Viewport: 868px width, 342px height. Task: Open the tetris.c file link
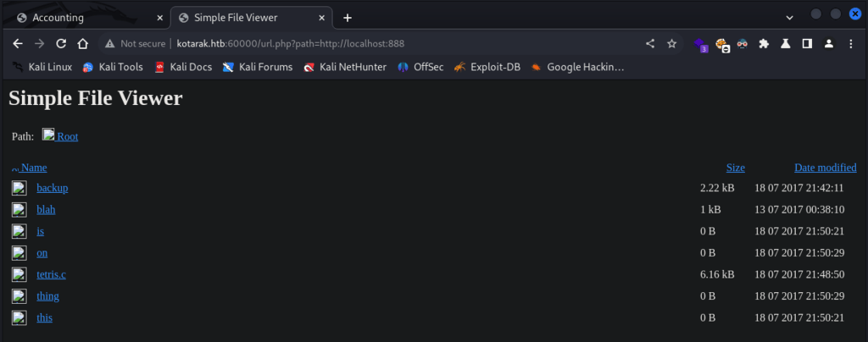(53, 274)
